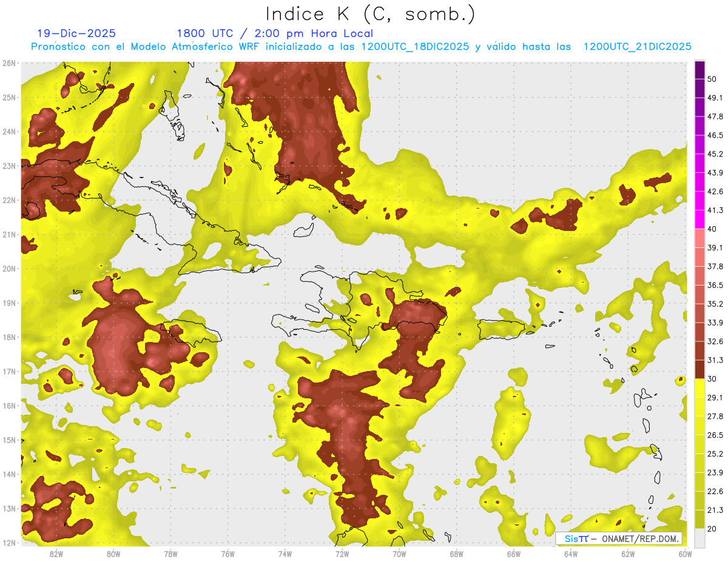Select the colorbar value 32.6

[716, 341]
